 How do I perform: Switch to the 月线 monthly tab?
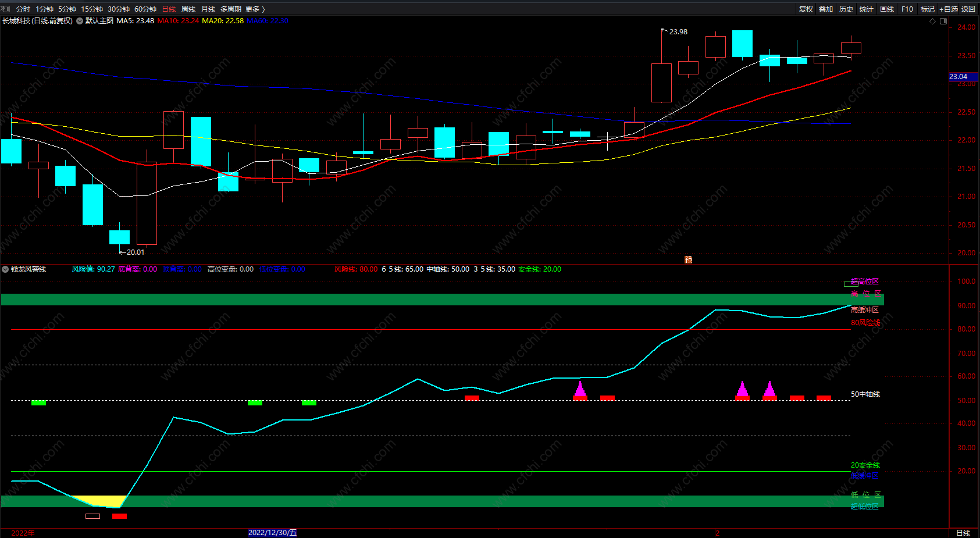tap(208, 9)
